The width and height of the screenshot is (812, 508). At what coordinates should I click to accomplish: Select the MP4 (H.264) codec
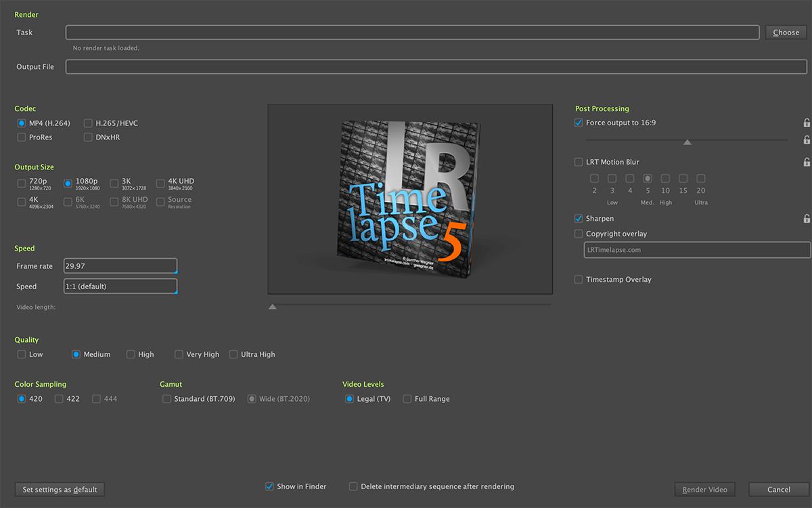coord(22,123)
